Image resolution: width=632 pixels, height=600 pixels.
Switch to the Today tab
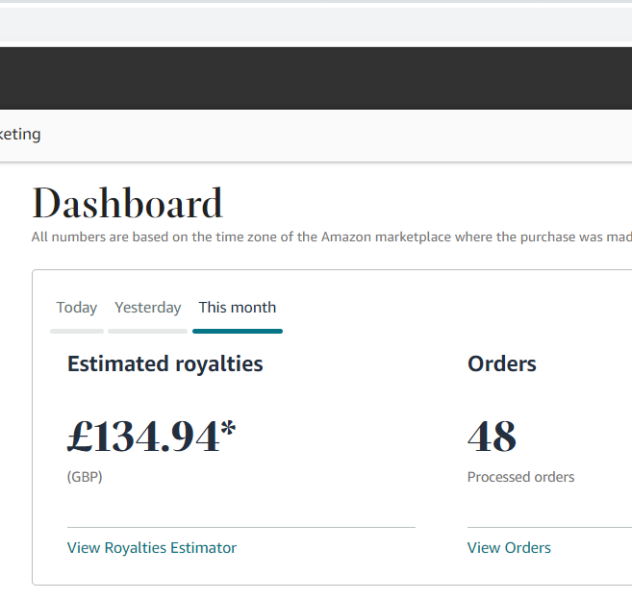pyautogui.click(x=76, y=307)
